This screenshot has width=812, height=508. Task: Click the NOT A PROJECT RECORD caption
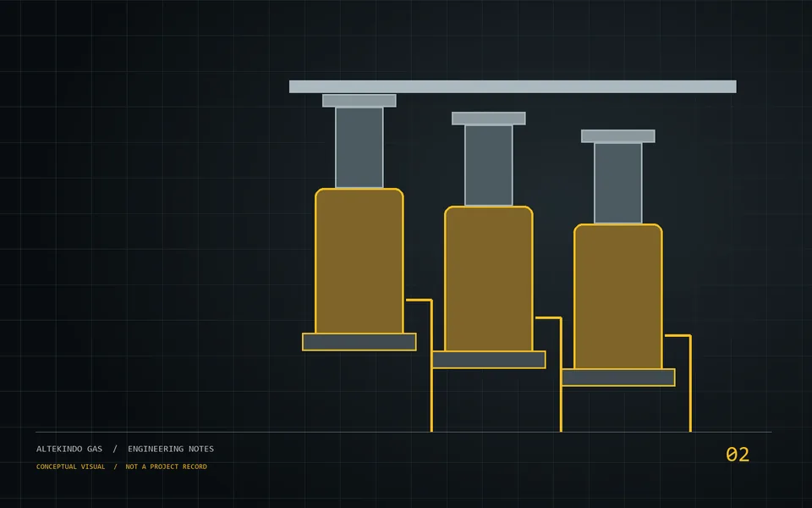[167, 467]
